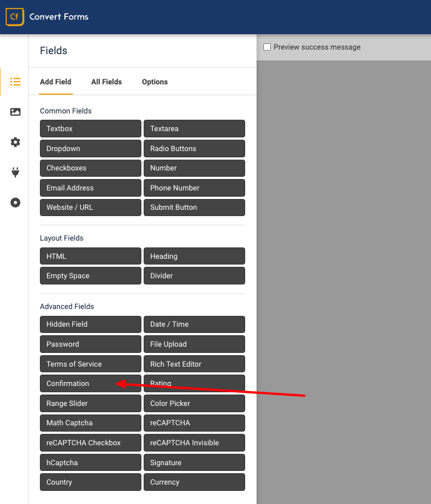This screenshot has width=431, height=504.
Task: Add a Rating field
Action: pos(194,384)
